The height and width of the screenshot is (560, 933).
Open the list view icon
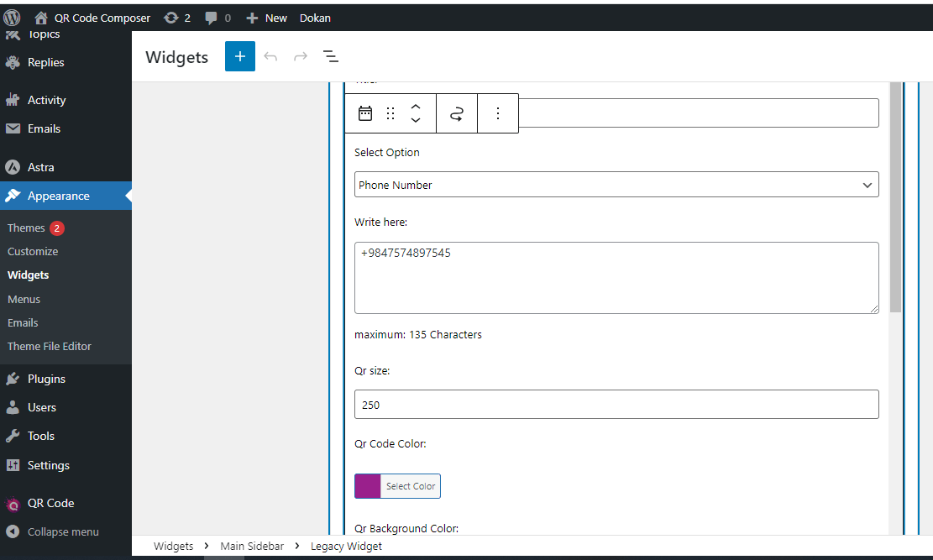(x=331, y=56)
